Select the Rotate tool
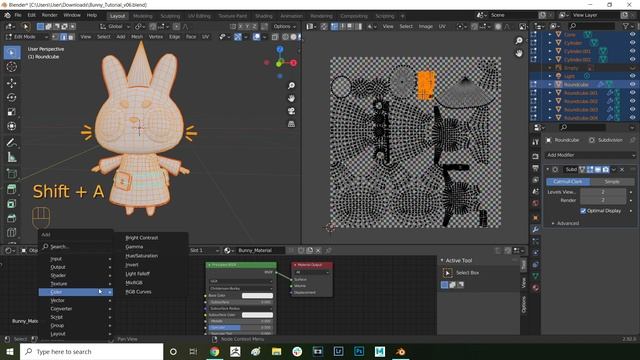The image size is (640, 360). 12,98
